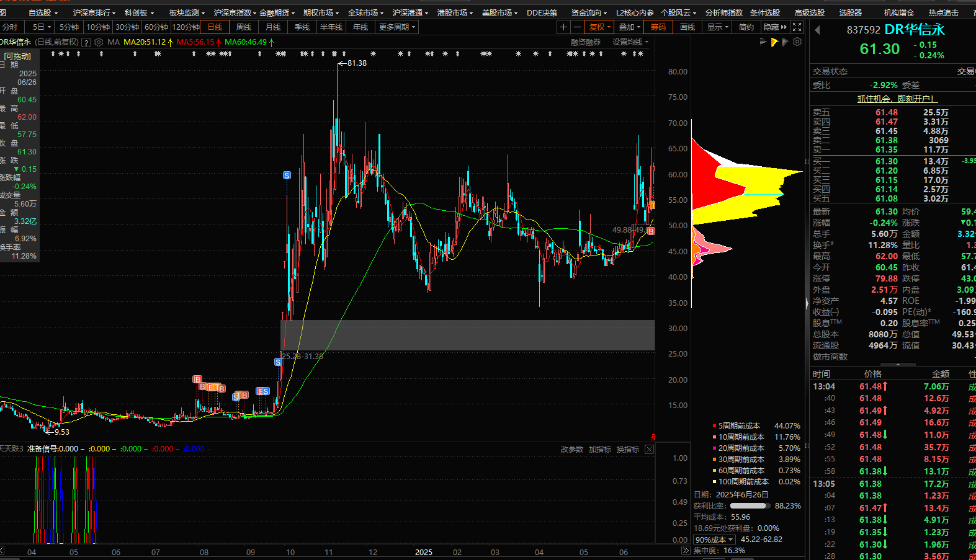Open settings gear in chip distribution panel
The width and height of the screenshot is (976, 560).
click(797, 42)
